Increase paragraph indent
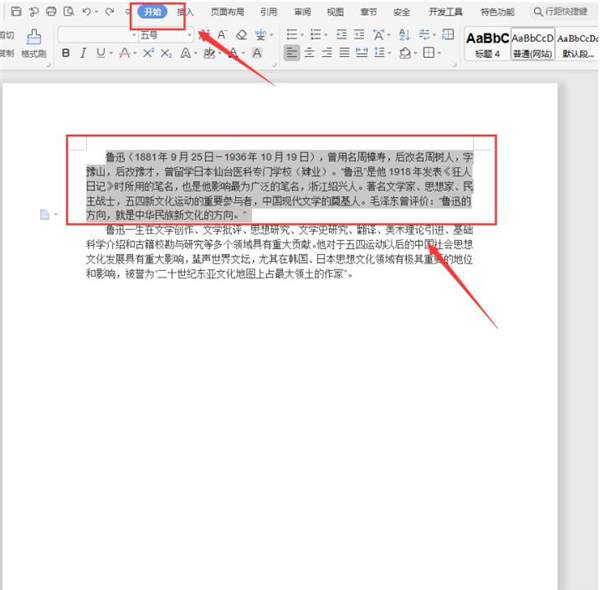The image size is (600, 590). (359, 35)
